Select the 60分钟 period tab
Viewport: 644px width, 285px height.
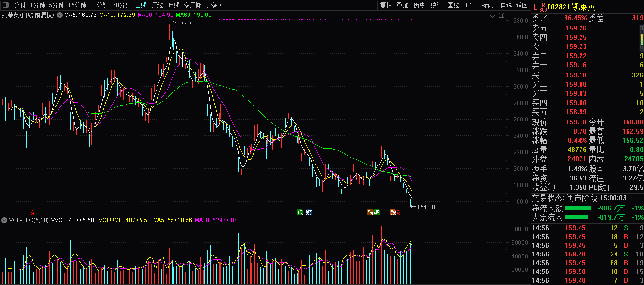point(121,6)
